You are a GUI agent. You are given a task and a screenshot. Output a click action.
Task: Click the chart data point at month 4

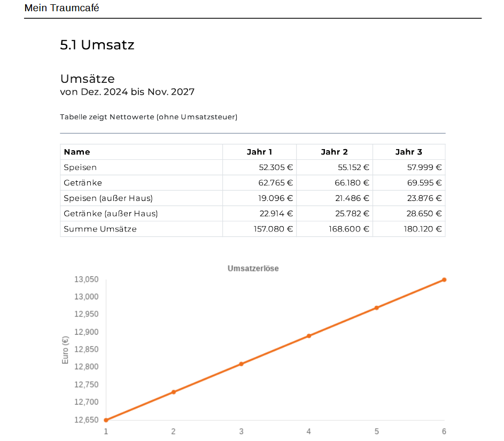(x=309, y=336)
